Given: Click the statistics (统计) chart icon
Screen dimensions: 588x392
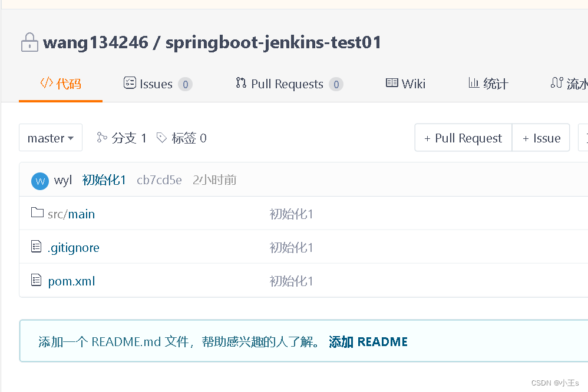Looking at the screenshot, I should [475, 84].
